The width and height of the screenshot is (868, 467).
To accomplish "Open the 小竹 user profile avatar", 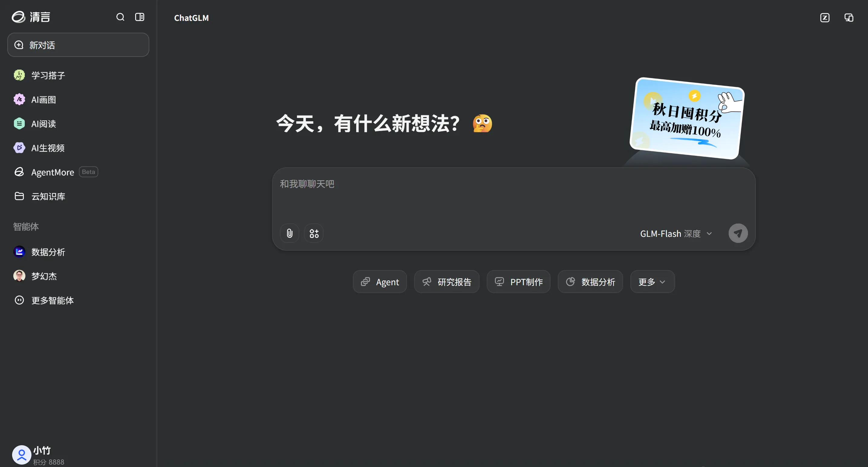I will pos(21,455).
